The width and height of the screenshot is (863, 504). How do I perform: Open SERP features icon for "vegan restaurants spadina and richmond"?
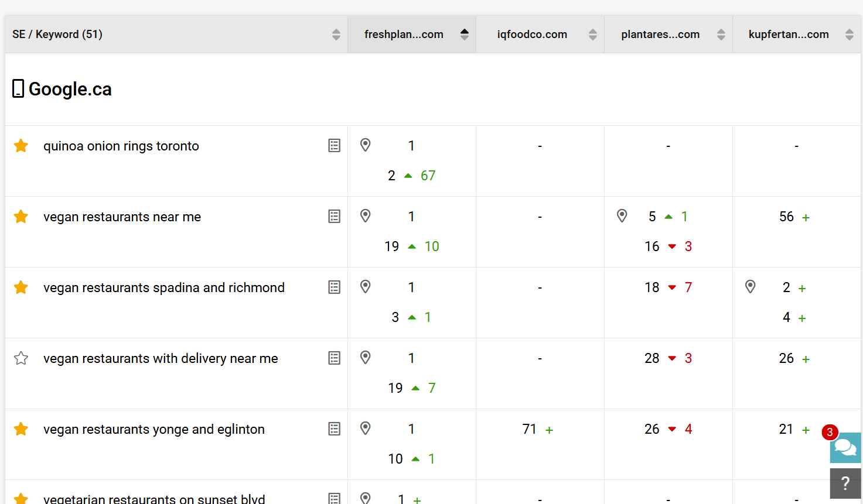(x=334, y=287)
